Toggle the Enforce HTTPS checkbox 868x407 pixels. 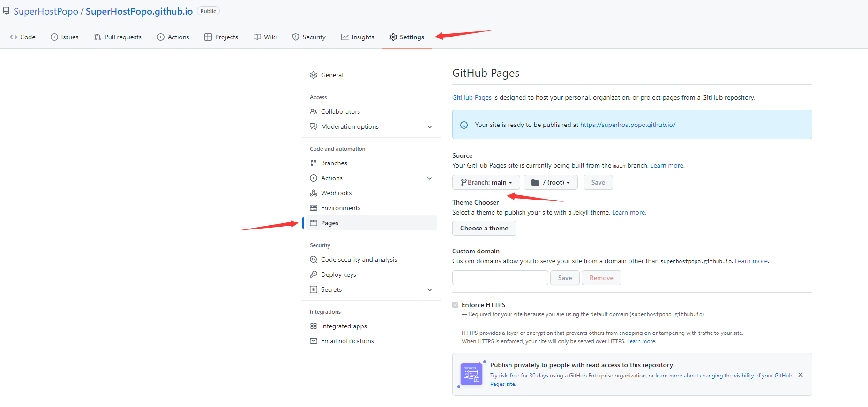coord(455,305)
